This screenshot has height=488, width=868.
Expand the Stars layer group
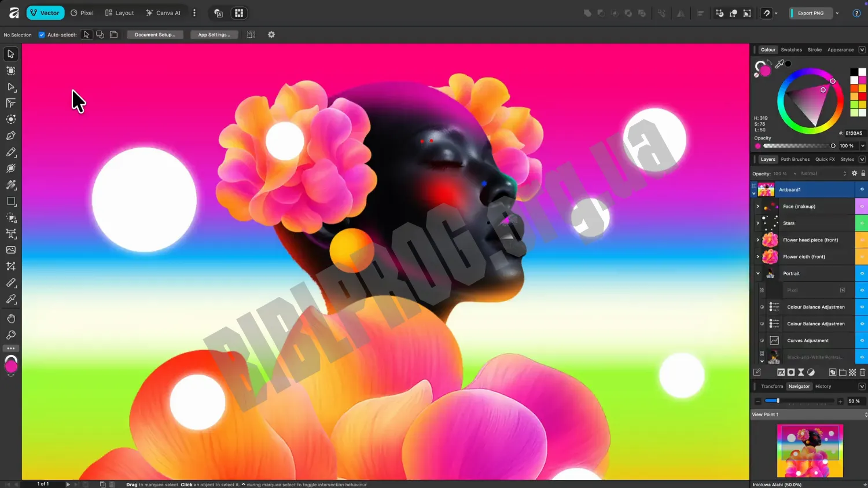point(758,223)
